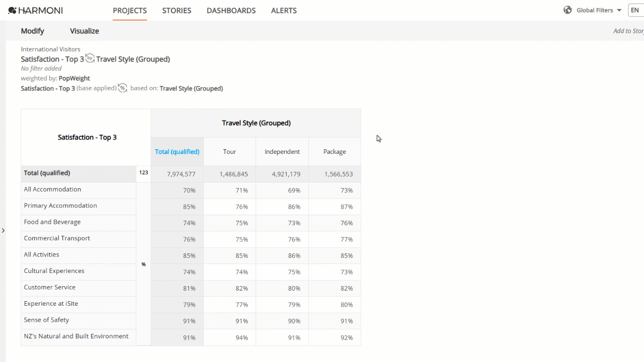Screen dimensions: 644x362
Task: Click the Global Filters globe icon
Action: pos(568,10)
